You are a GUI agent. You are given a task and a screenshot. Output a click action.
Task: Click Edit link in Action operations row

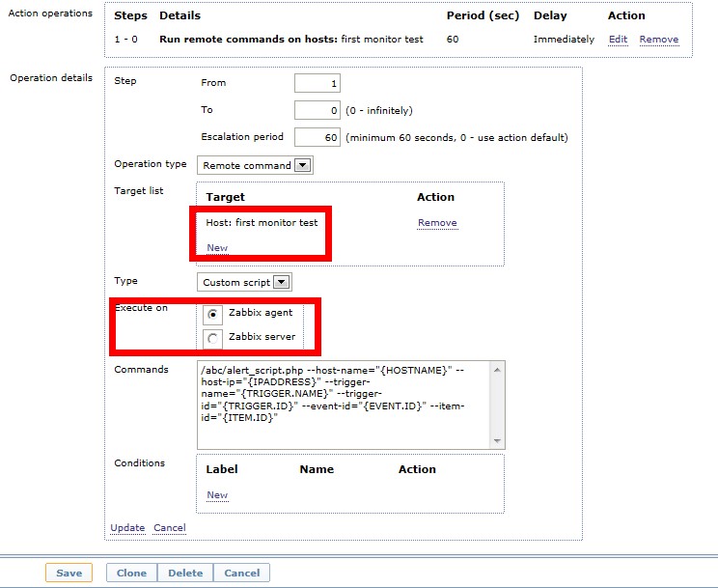(x=618, y=40)
